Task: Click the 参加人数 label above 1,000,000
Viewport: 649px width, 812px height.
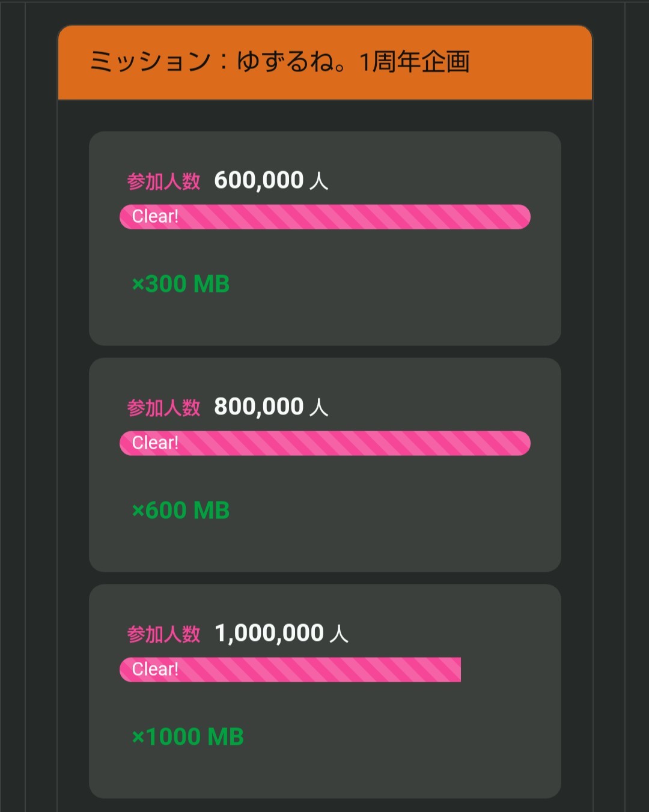Action: point(163,634)
